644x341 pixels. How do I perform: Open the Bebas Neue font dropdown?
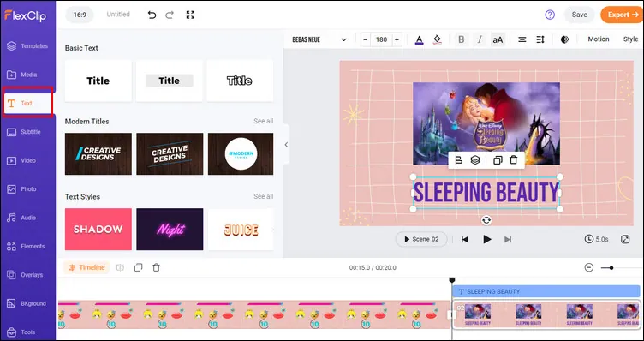point(319,39)
